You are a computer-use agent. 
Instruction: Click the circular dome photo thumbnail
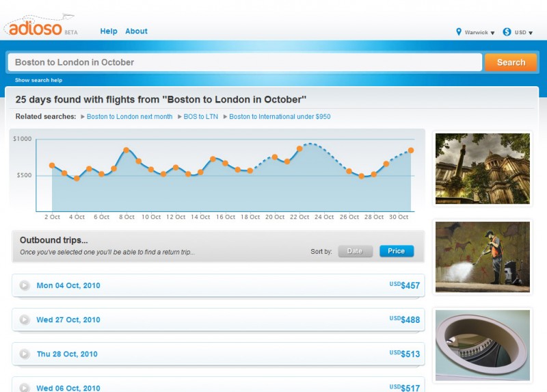[483, 345]
